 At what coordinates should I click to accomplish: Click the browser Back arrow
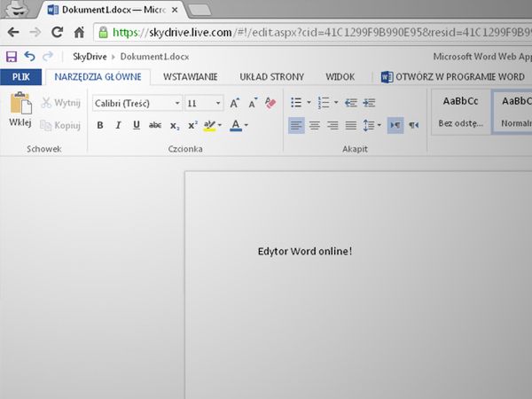click(x=13, y=33)
